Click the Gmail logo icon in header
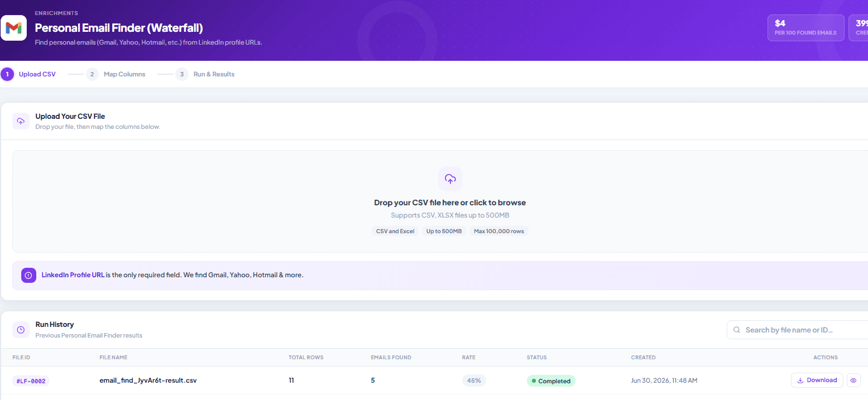This screenshot has width=868, height=400. 13,28
